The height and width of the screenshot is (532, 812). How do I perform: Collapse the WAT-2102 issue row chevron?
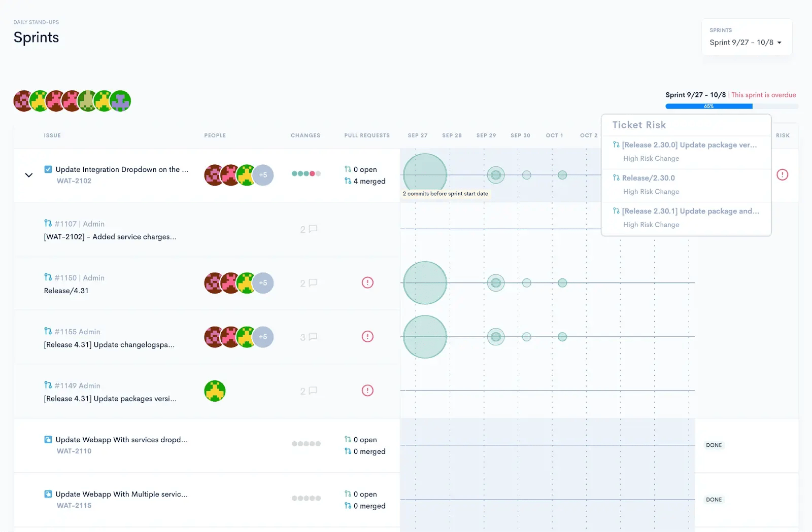29,175
